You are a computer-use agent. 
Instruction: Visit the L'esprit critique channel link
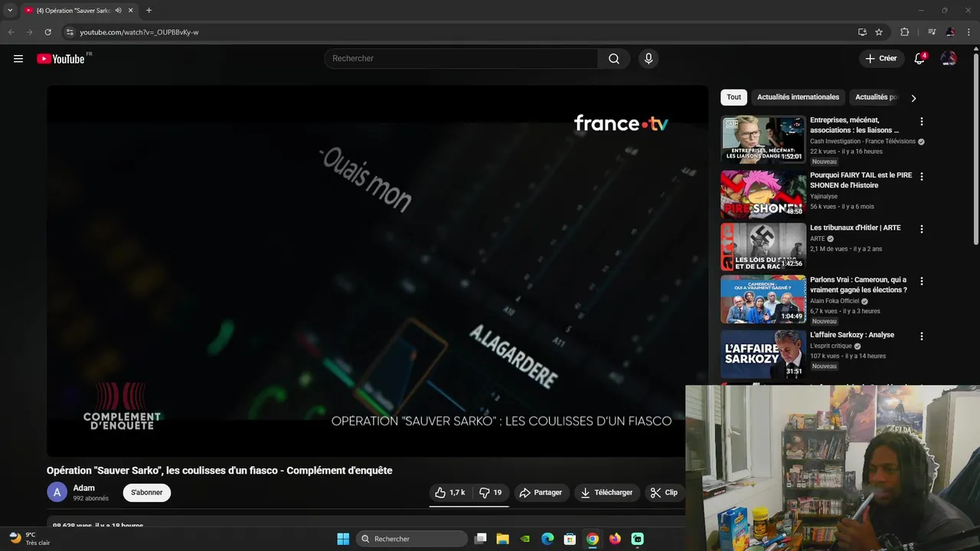831,346
